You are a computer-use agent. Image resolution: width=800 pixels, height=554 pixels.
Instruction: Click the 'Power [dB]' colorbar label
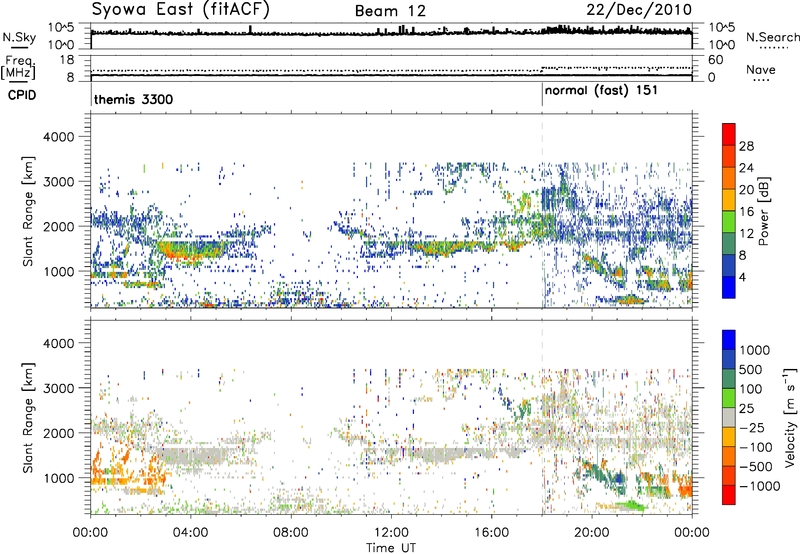click(763, 211)
